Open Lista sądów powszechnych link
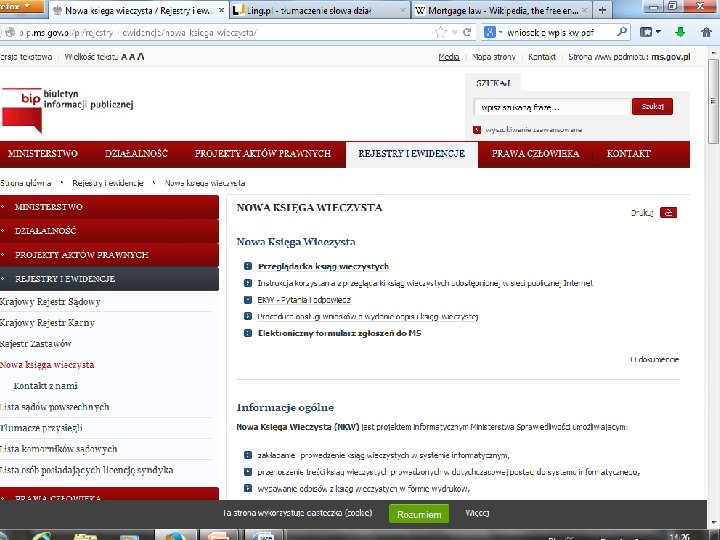The image size is (720, 540). pos(55,407)
